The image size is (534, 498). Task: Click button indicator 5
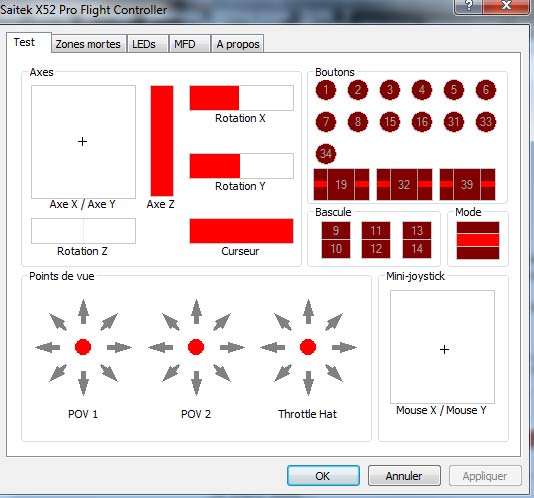pos(454,90)
